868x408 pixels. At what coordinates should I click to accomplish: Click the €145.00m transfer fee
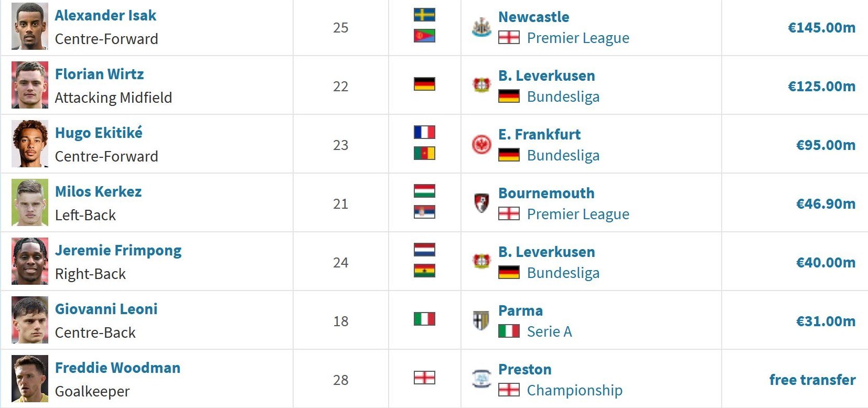(821, 27)
